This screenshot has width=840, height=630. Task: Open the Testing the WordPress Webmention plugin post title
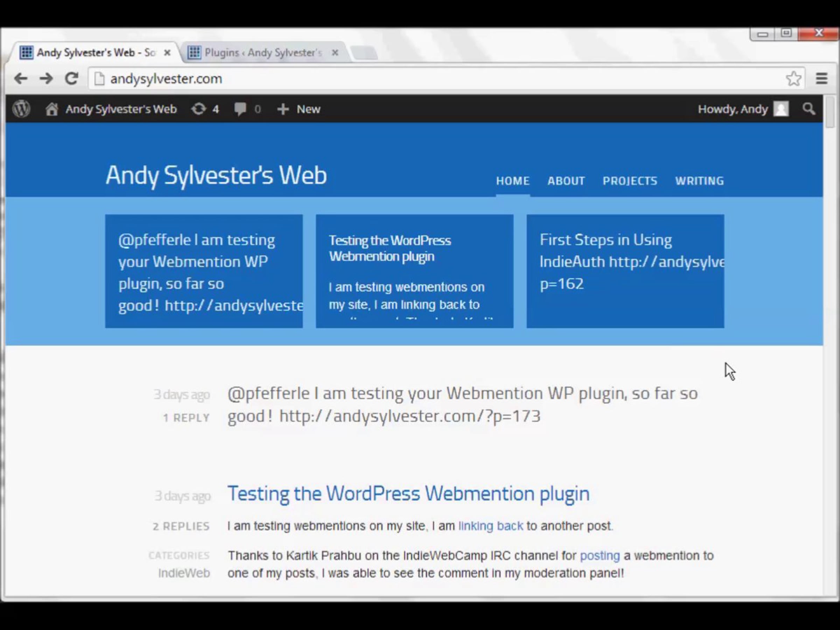click(408, 493)
